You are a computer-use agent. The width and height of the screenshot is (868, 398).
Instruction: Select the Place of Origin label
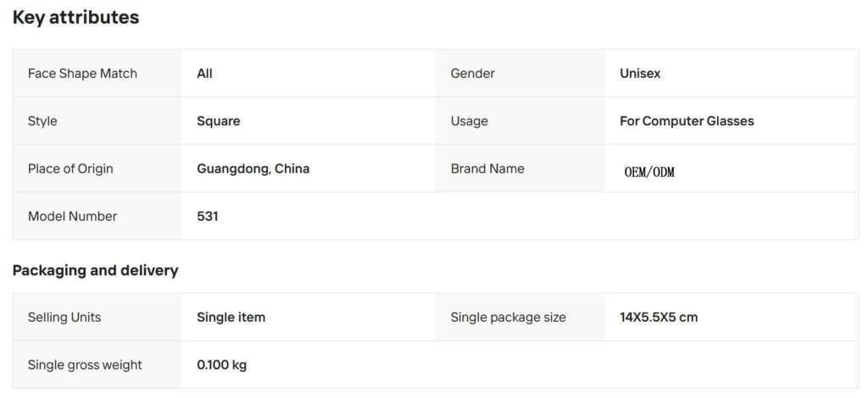(70, 169)
